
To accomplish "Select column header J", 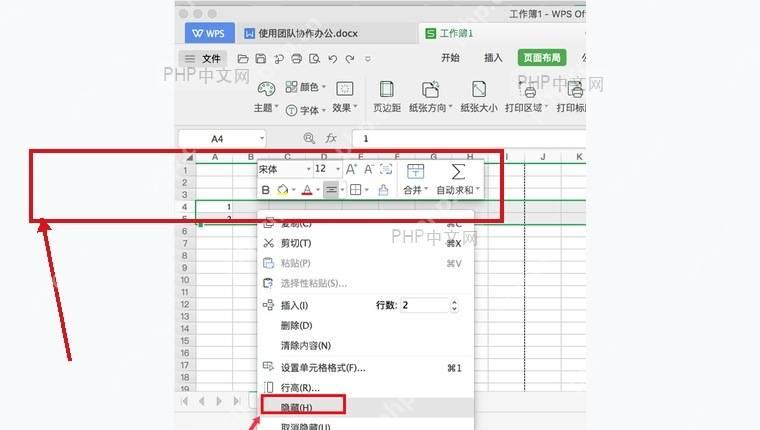I will pos(543,157).
